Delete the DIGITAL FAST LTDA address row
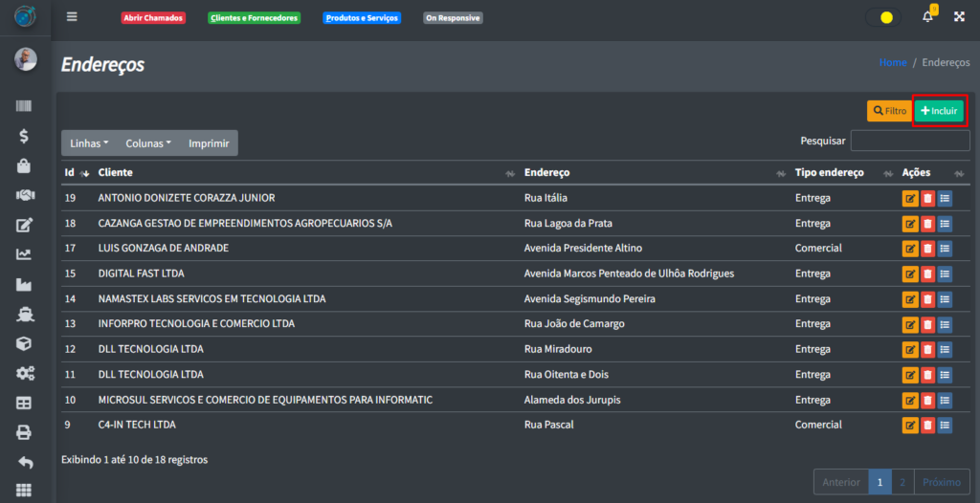This screenshot has height=503, width=980. tap(927, 273)
